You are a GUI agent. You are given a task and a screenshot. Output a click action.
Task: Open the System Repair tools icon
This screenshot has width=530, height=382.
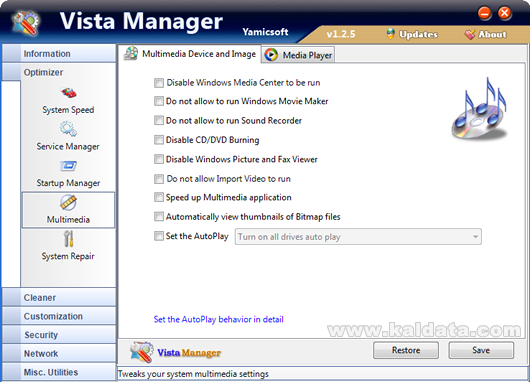coord(69,239)
